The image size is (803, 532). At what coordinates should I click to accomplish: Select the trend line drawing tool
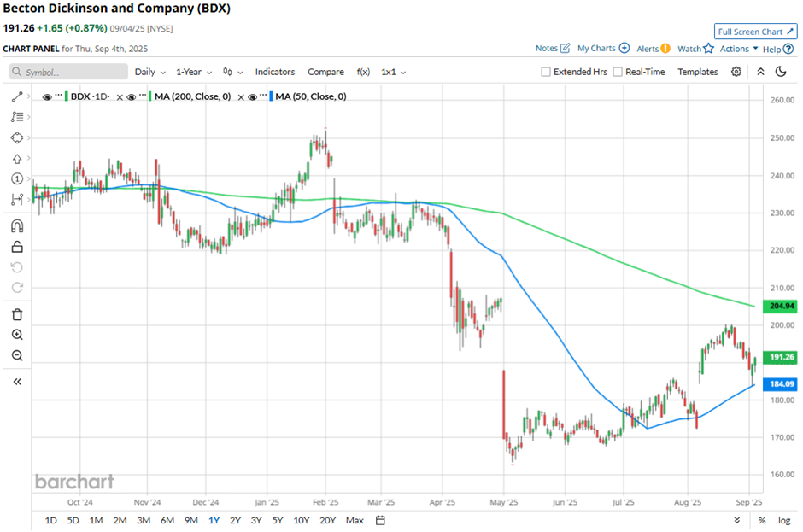pyautogui.click(x=17, y=96)
